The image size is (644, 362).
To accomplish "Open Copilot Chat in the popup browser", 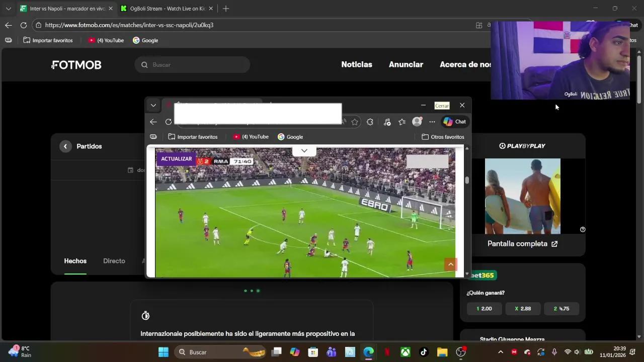I will 454,121.
